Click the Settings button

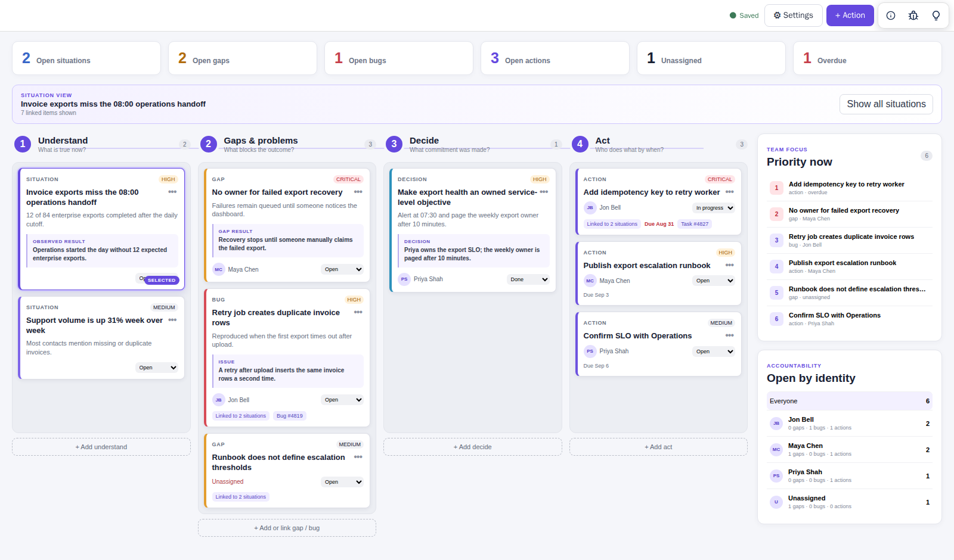[x=793, y=15]
